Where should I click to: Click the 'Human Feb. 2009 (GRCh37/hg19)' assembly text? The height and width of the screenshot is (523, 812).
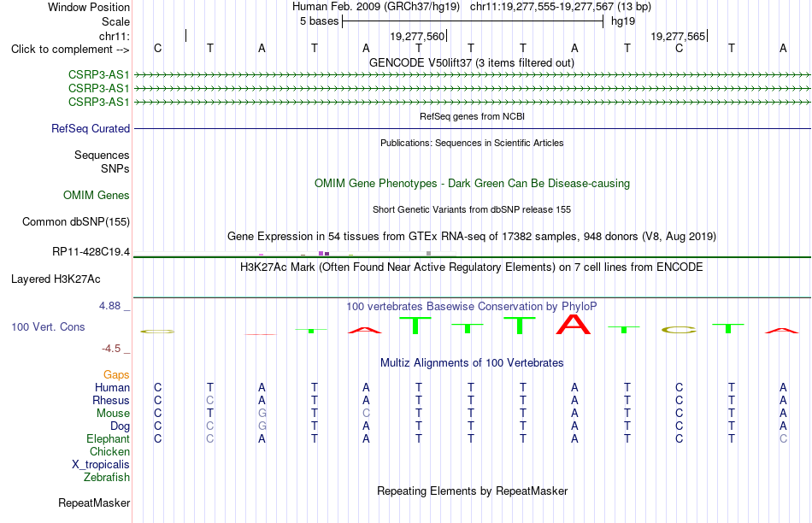pyautogui.click(x=376, y=7)
